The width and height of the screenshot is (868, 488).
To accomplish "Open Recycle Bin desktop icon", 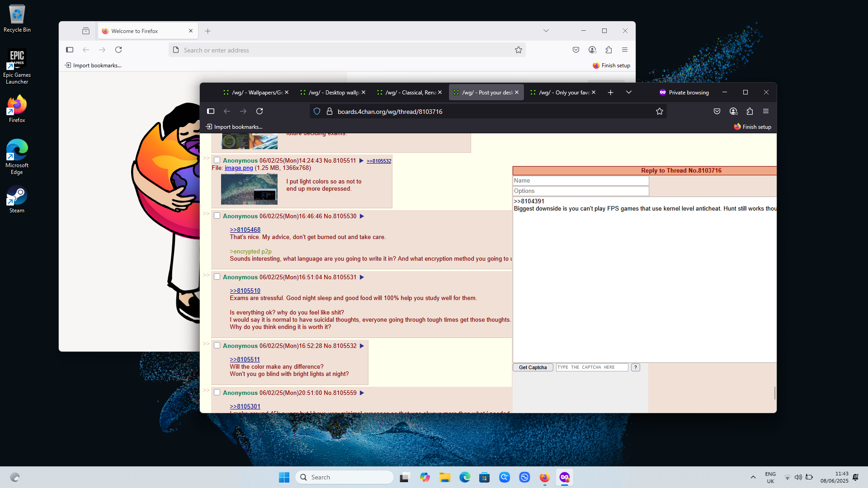I will point(17,19).
